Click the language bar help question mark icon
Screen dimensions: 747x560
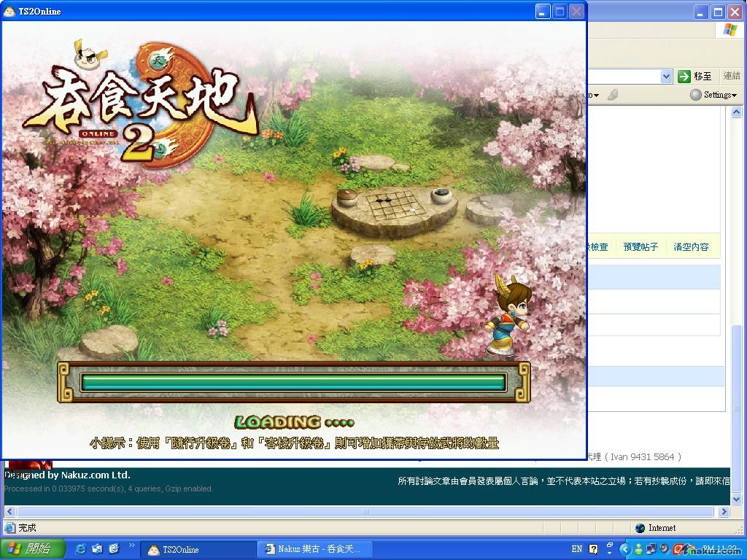[x=593, y=549]
